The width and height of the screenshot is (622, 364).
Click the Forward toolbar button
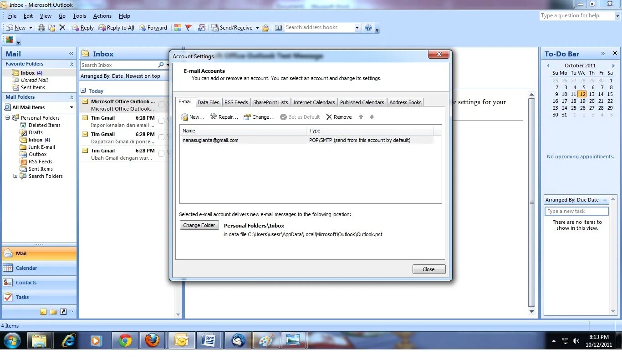pyautogui.click(x=153, y=28)
